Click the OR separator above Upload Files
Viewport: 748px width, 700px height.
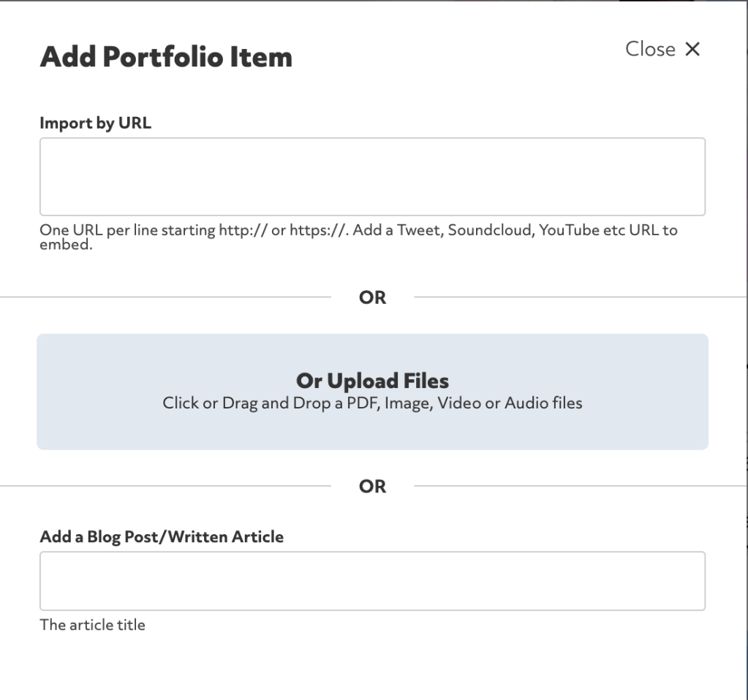[x=372, y=297]
